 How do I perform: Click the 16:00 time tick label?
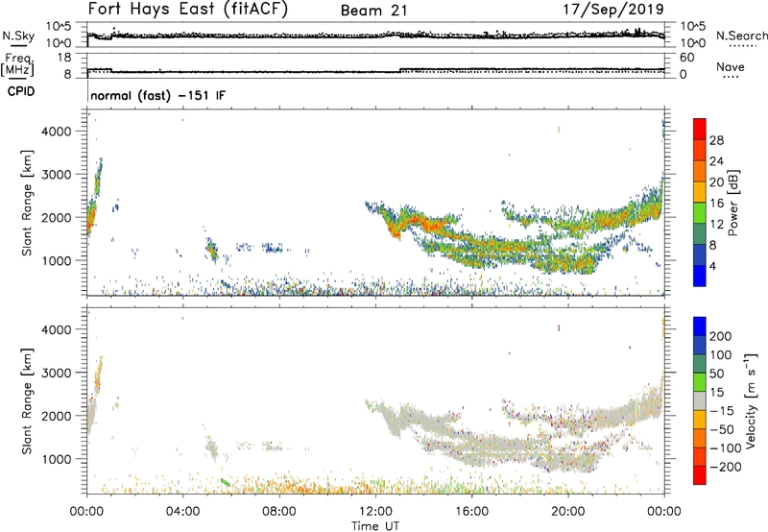pyautogui.click(x=471, y=512)
